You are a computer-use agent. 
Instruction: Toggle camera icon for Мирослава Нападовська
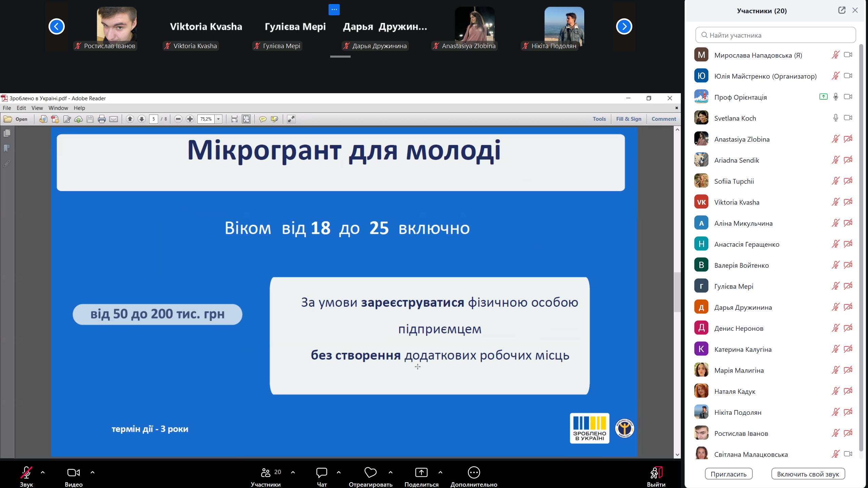pyautogui.click(x=848, y=55)
